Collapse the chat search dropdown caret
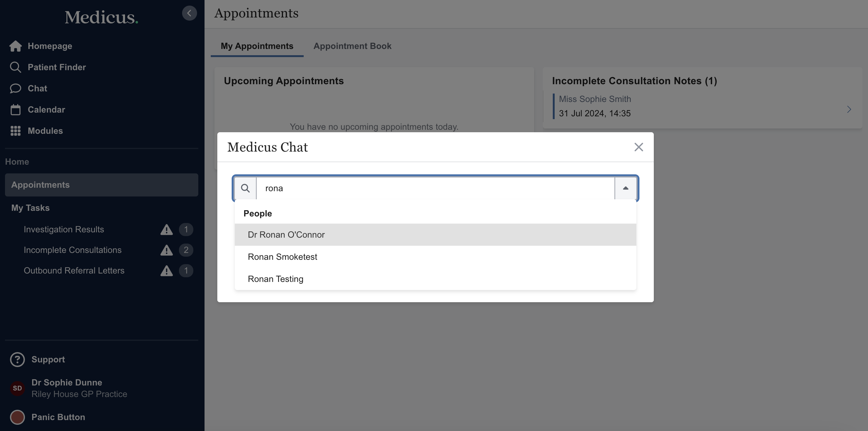The image size is (868, 431). pos(625,188)
